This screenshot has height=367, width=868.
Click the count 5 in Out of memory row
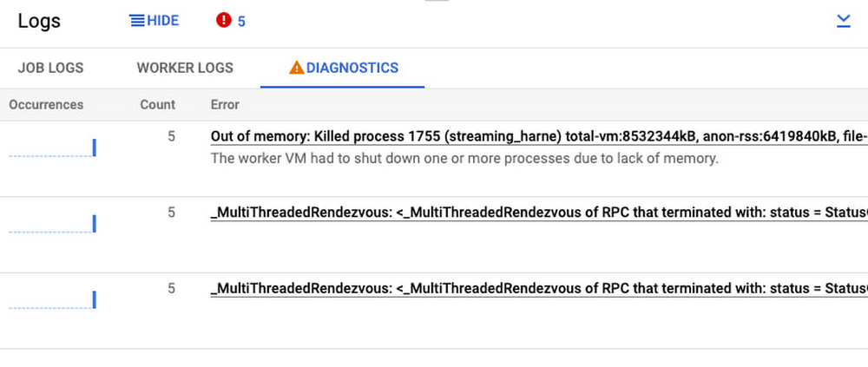(171, 137)
